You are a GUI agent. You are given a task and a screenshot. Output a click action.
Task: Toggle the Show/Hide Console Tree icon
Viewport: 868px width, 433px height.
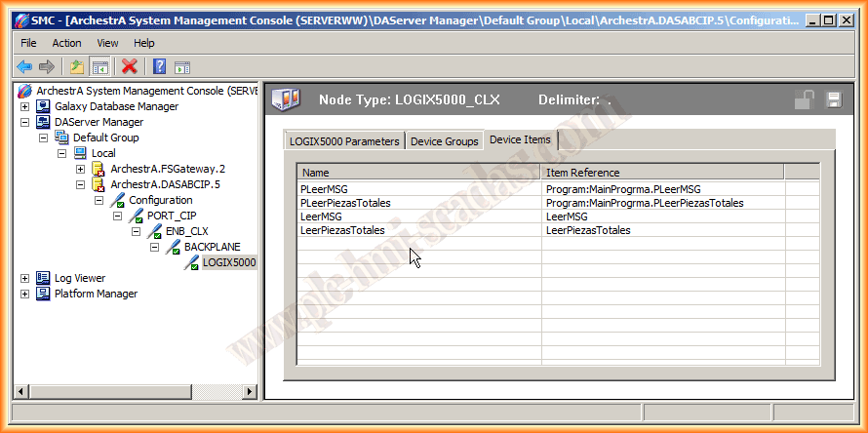click(99, 66)
